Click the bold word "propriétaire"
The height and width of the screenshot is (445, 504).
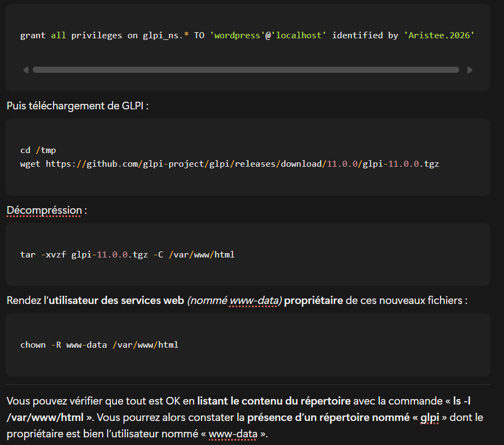point(313,301)
